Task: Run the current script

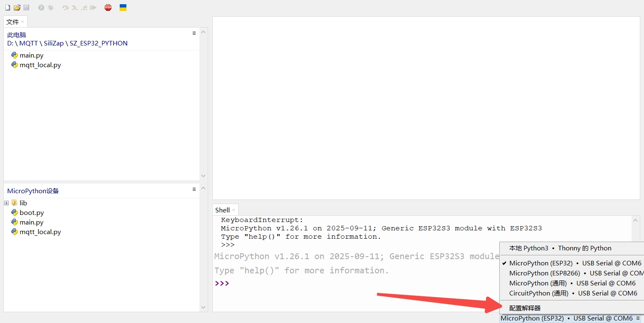Action: click(x=41, y=7)
